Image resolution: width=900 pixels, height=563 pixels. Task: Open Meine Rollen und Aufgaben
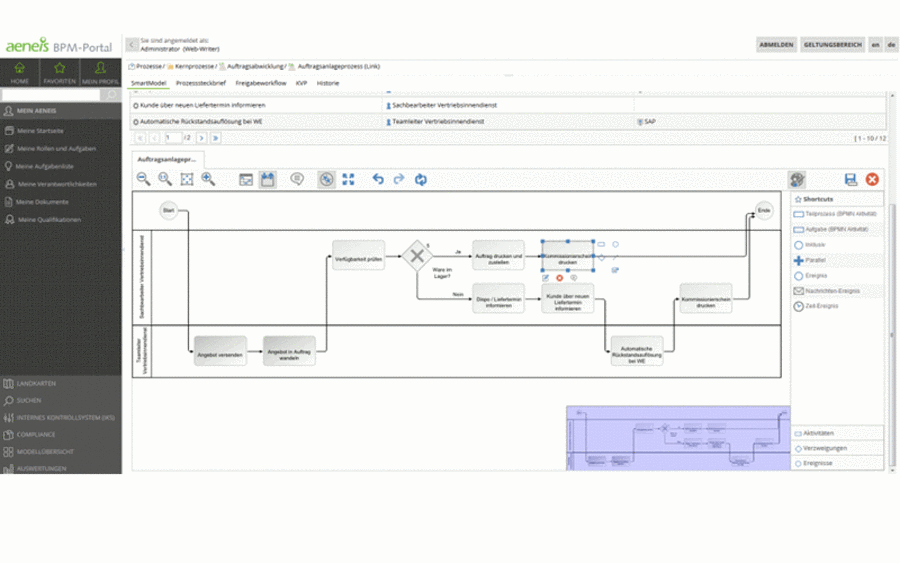point(56,149)
